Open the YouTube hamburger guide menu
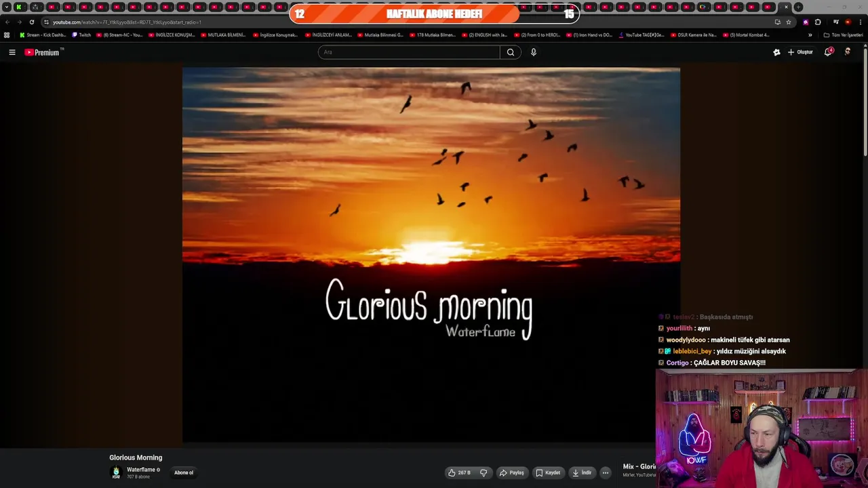This screenshot has width=868, height=488. (12, 52)
